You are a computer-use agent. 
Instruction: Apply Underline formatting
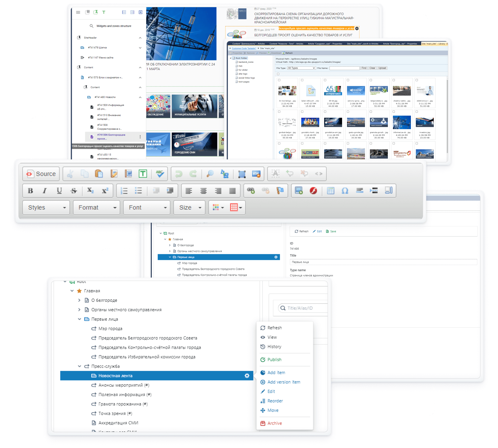click(x=59, y=191)
